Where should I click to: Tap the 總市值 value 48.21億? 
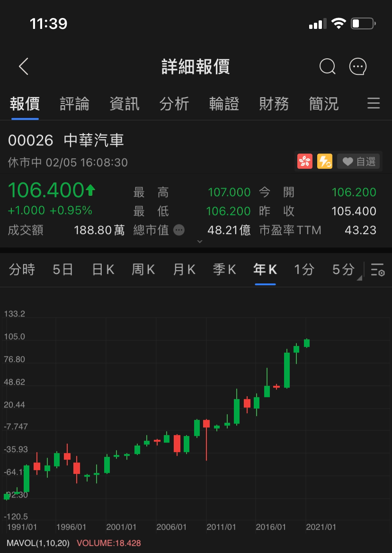tap(229, 230)
